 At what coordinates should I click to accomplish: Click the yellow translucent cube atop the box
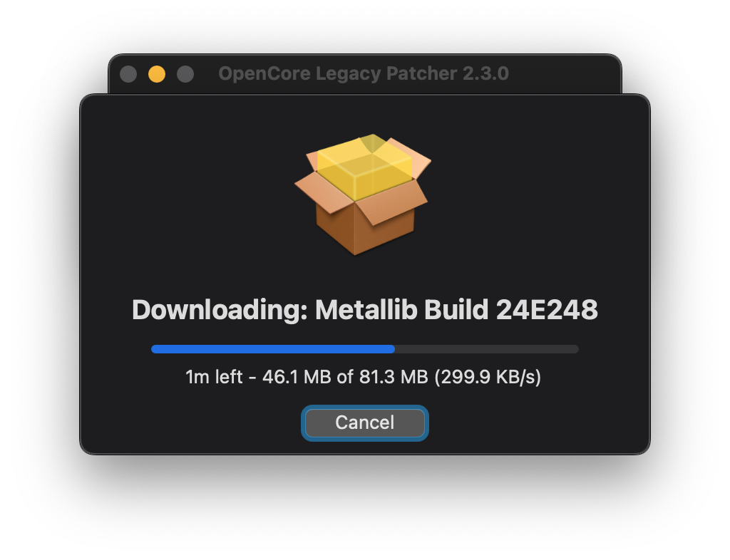pyautogui.click(x=364, y=167)
